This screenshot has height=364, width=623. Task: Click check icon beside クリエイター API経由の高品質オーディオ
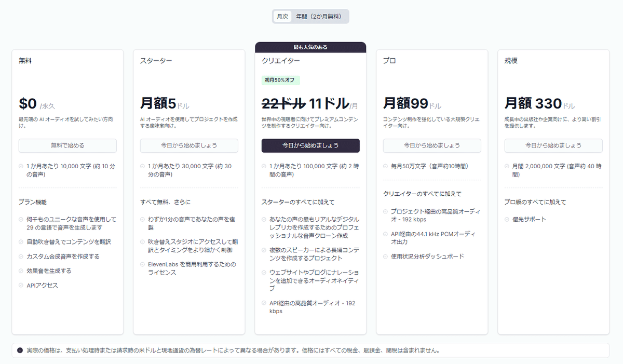264,303
